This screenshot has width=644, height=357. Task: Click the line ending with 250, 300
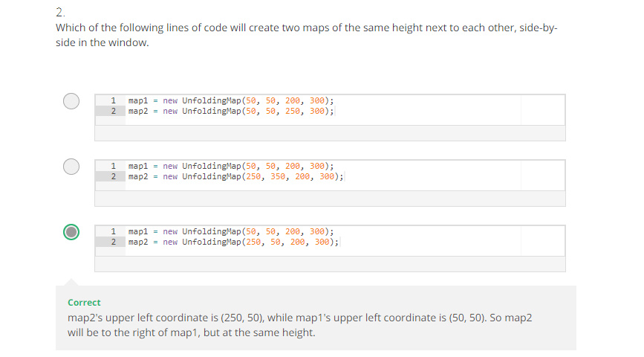coord(230,111)
